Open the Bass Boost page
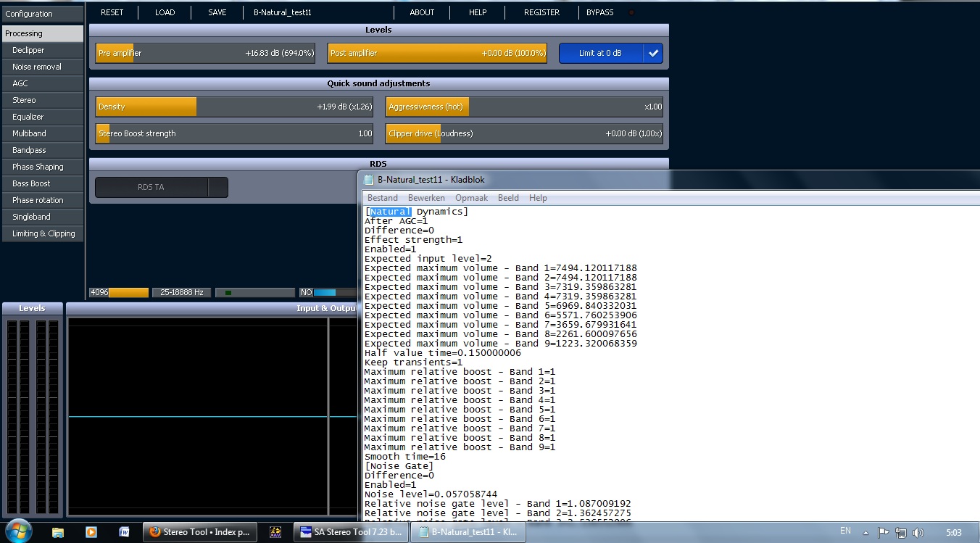Screen dimensions: 980x543 point(43,183)
